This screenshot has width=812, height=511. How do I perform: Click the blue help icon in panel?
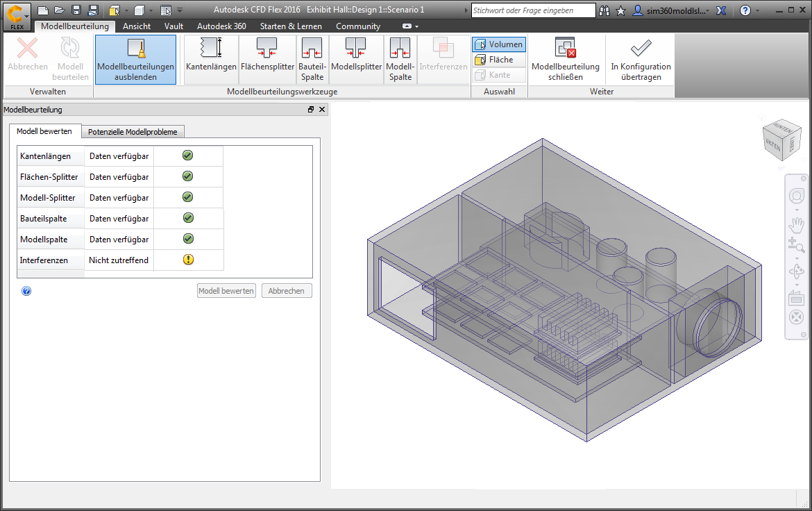(26, 292)
